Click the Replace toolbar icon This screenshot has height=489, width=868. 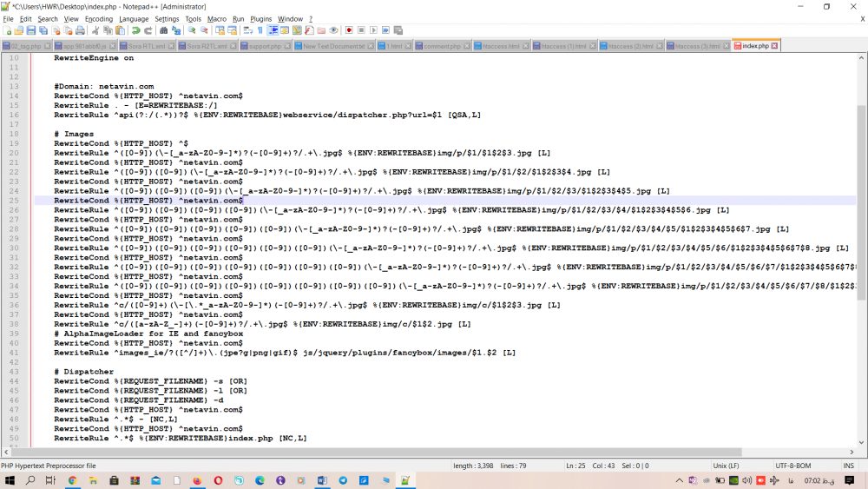[176, 30]
